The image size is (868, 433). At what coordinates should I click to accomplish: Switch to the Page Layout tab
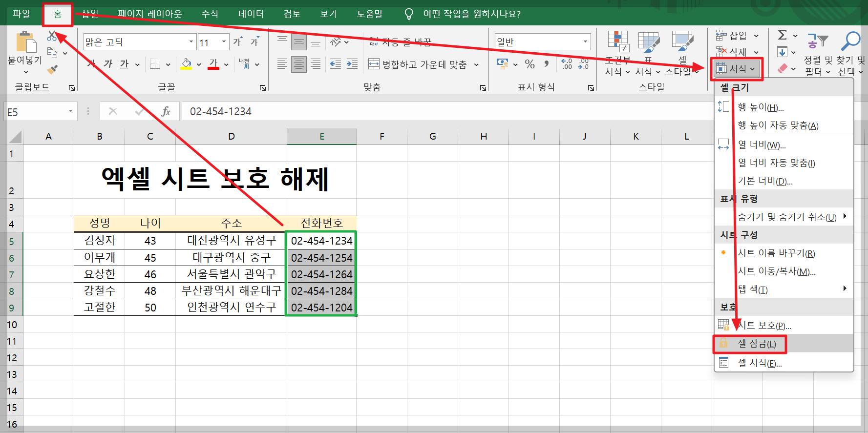point(150,14)
